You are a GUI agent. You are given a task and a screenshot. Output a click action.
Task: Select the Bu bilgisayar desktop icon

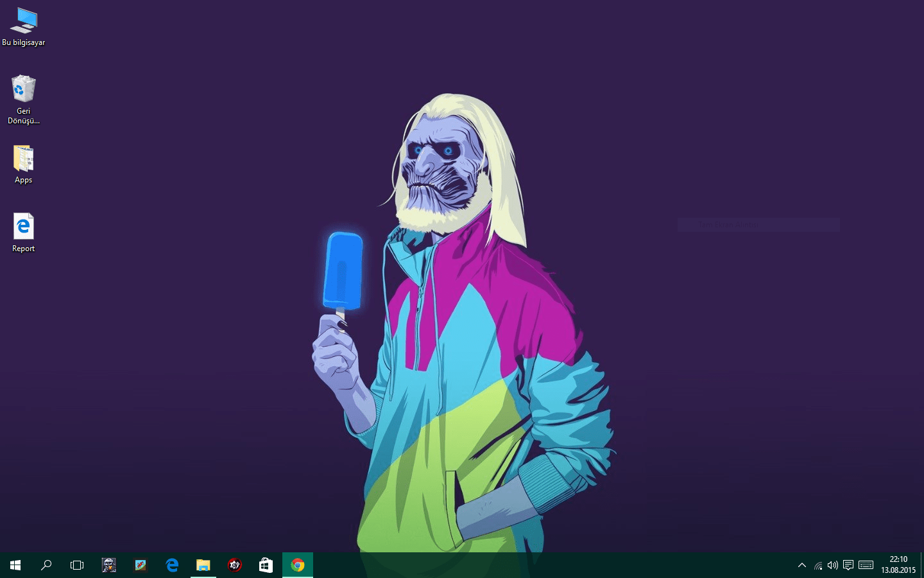[24, 27]
